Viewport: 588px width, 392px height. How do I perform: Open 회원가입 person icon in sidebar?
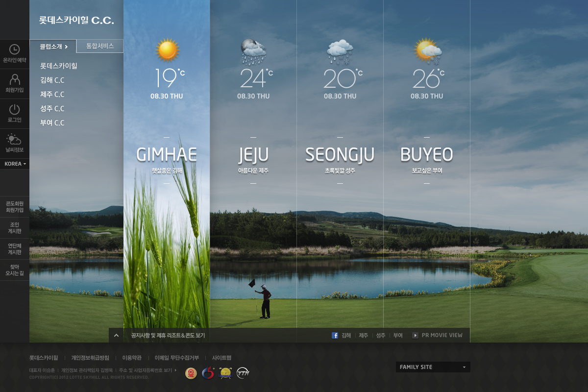point(15,79)
